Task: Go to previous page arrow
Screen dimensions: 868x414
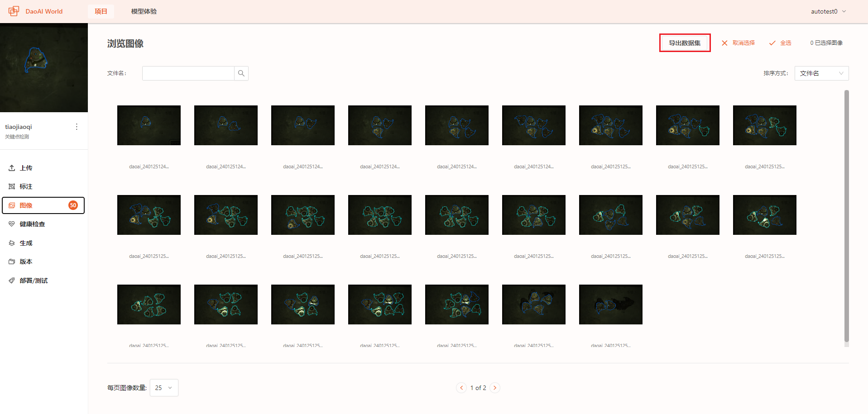Action: pyautogui.click(x=461, y=388)
